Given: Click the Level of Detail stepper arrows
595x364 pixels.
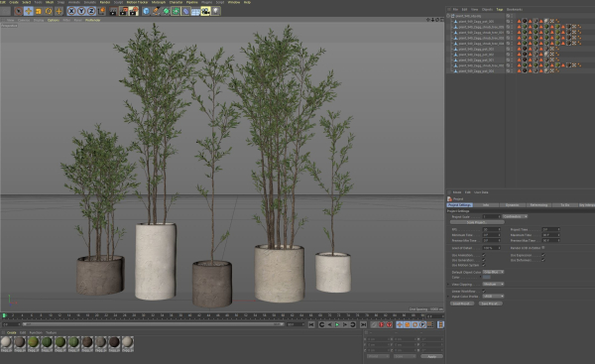Looking at the screenshot, I should tap(499, 248).
